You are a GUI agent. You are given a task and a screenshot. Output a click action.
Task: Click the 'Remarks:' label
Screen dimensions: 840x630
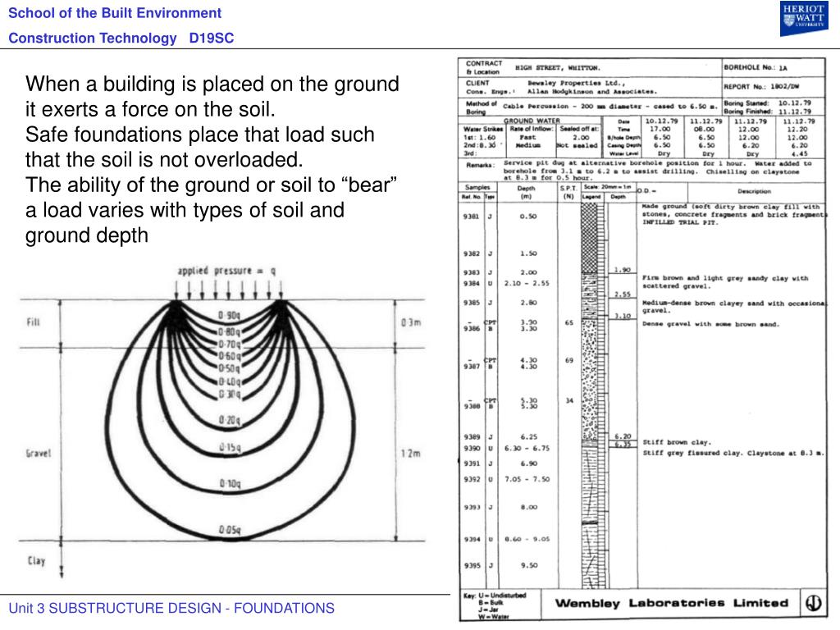tap(480, 165)
